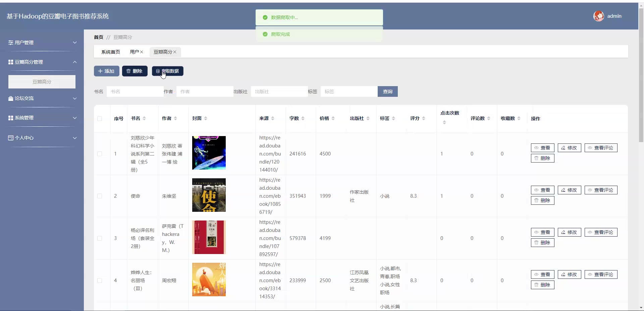Image resolution: width=644 pixels, height=311 pixels.
Task: Sort by 封面 column arrows
Action: click(206, 118)
